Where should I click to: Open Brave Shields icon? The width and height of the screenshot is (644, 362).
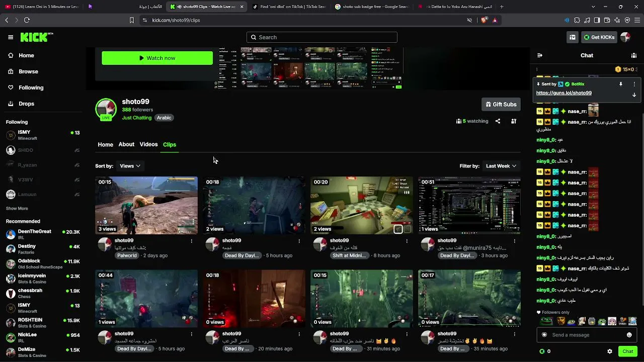coord(484,20)
